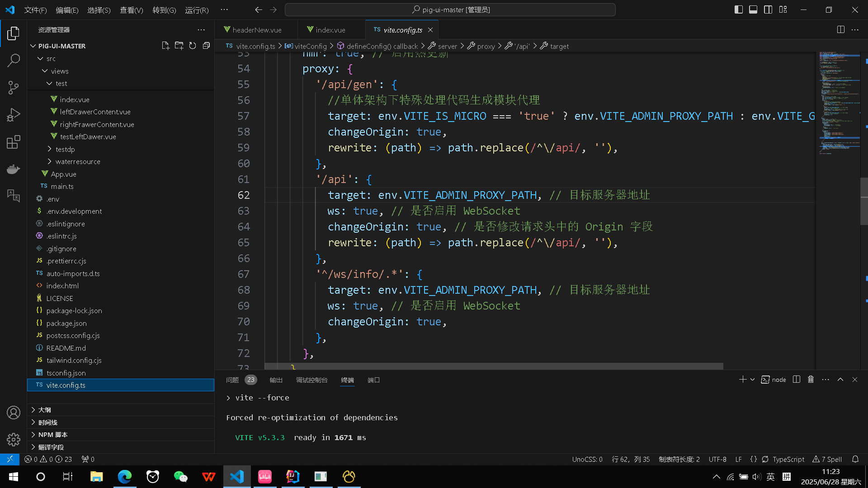Kill the active terminal

click(811, 380)
